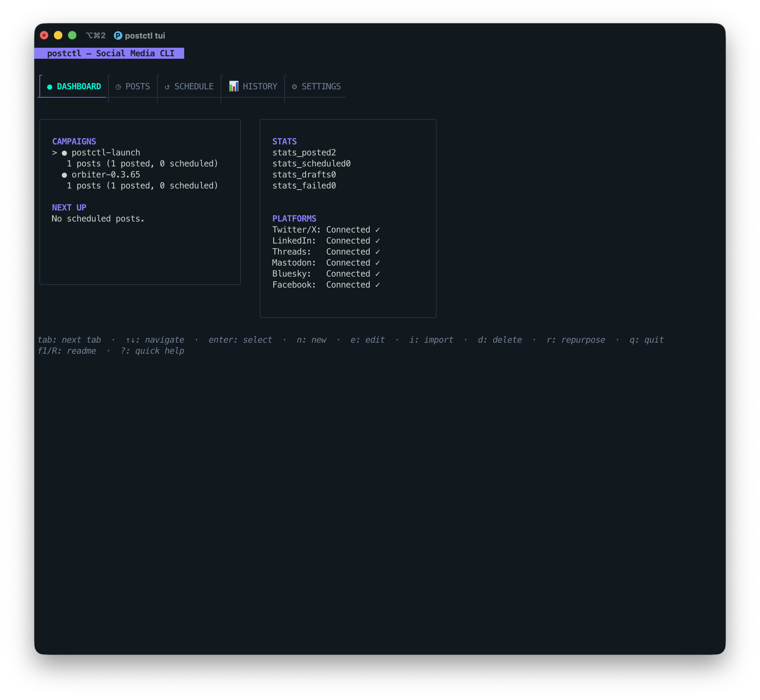Image resolution: width=760 pixels, height=700 pixels.
Task: Click the PLATFORMS heading
Action: [294, 218]
